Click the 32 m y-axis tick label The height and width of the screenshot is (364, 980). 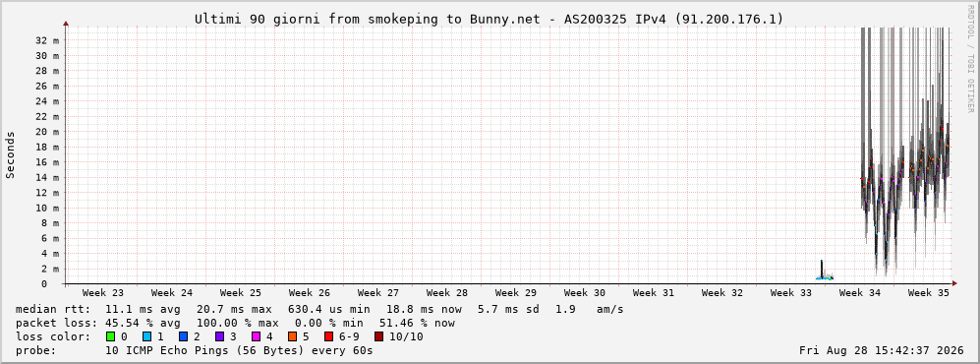pyautogui.click(x=47, y=40)
